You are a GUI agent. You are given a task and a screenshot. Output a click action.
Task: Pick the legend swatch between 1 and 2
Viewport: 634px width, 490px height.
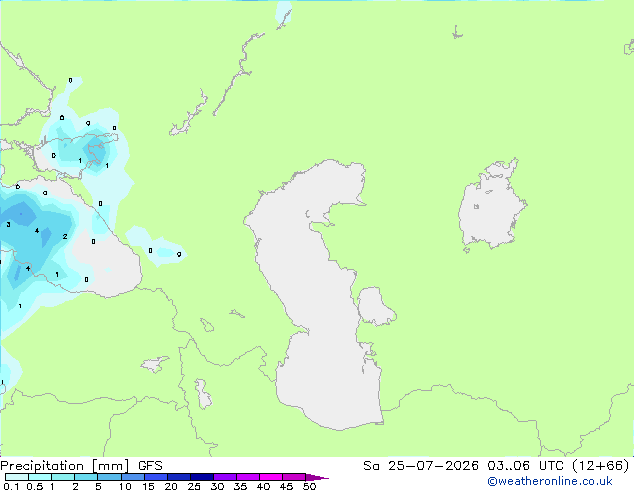pos(63,477)
